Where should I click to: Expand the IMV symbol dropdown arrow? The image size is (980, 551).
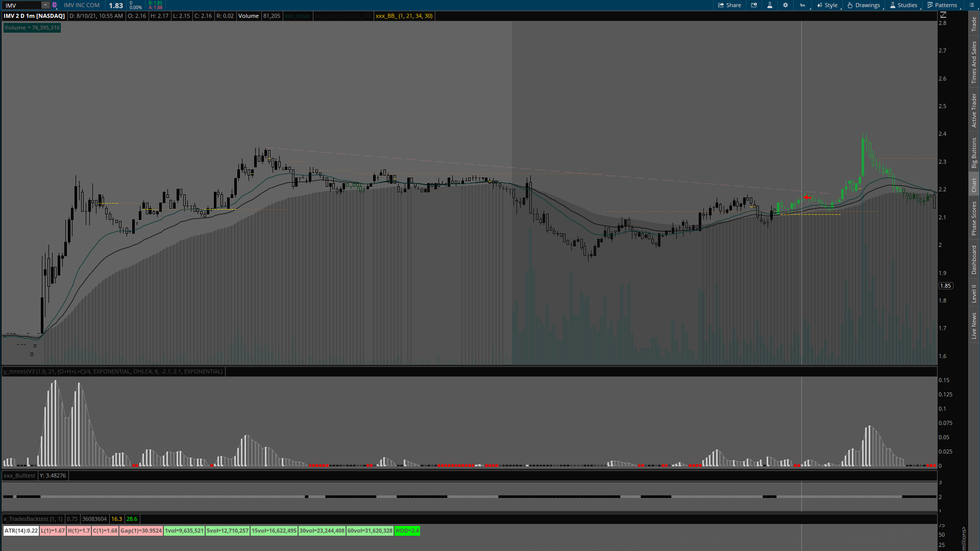45,5
